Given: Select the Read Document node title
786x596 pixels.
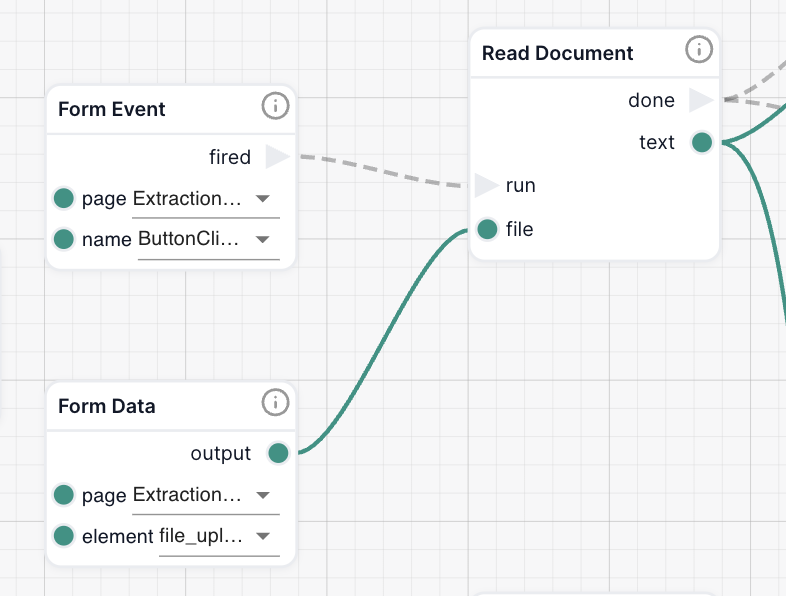Looking at the screenshot, I should pyautogui.click(x=557, y=53).
